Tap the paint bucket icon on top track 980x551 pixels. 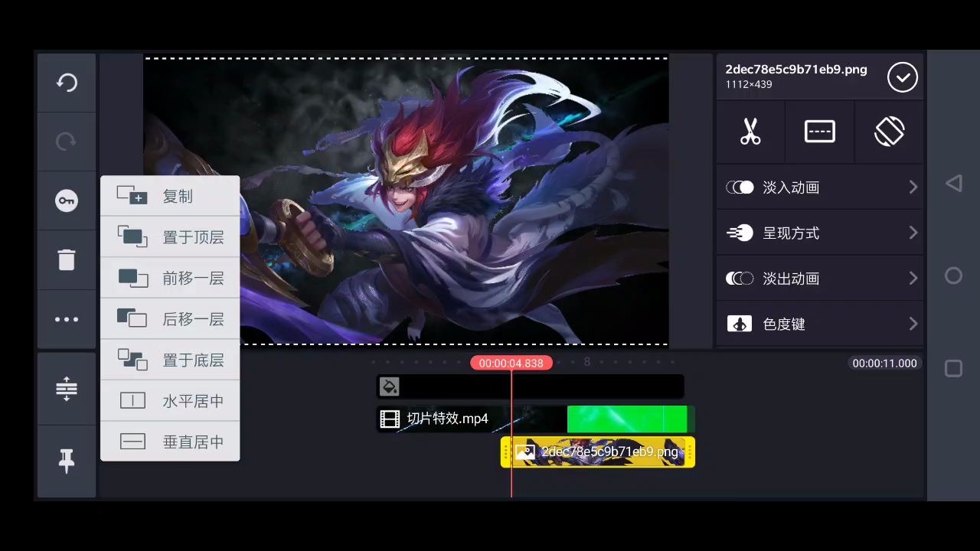pyautogui.click(x=389, y=386)
